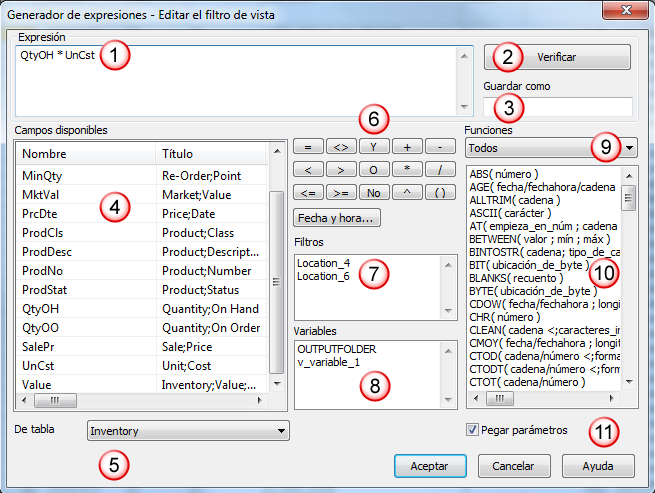The height and width of the screenshot is (493, 655).
Task: Select Location_4 in the Filtros list
Action: coord(322,262)
